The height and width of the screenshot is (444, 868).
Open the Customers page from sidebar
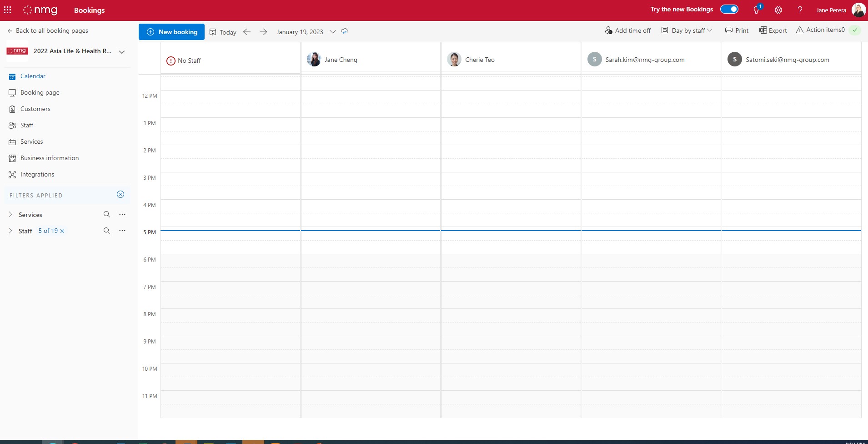click(x=35, y=109)
